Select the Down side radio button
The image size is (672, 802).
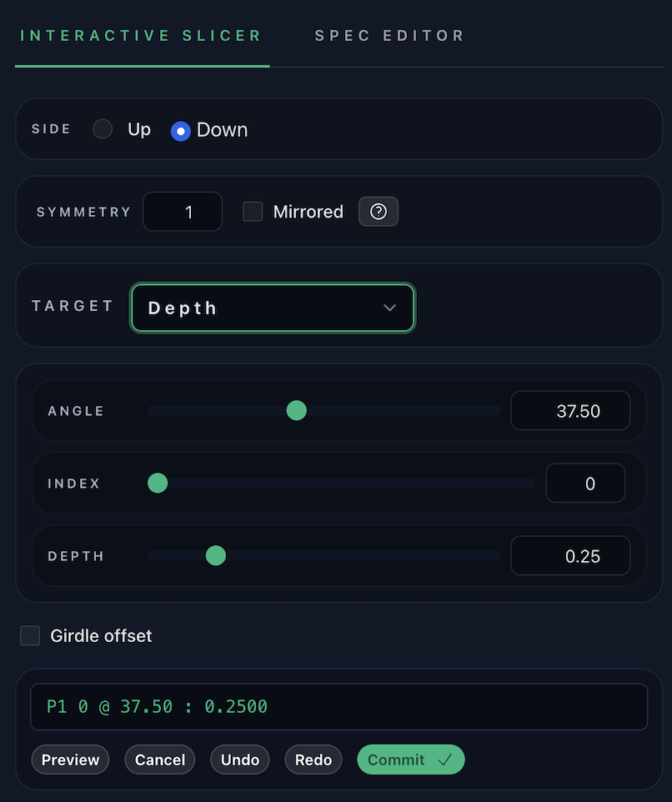180,131
